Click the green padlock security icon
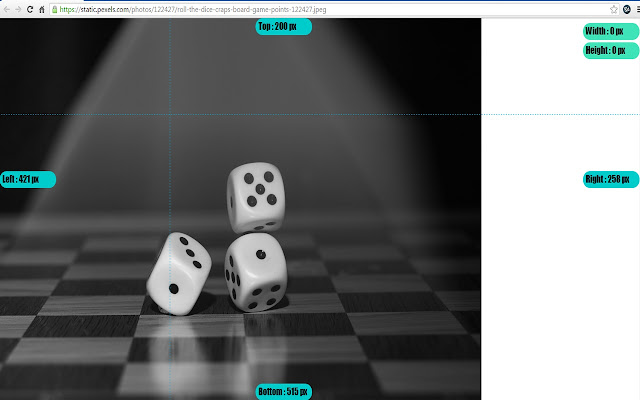 click(55, 9)
